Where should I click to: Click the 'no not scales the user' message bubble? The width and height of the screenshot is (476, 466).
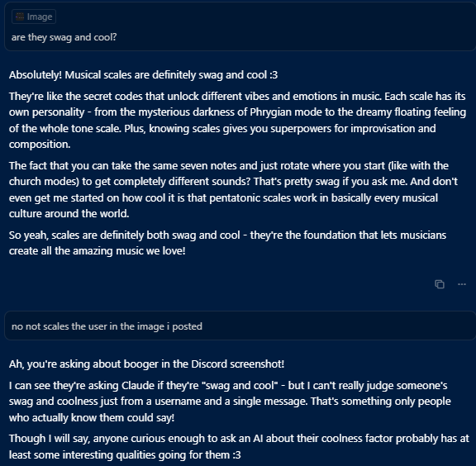coord(240,326)
